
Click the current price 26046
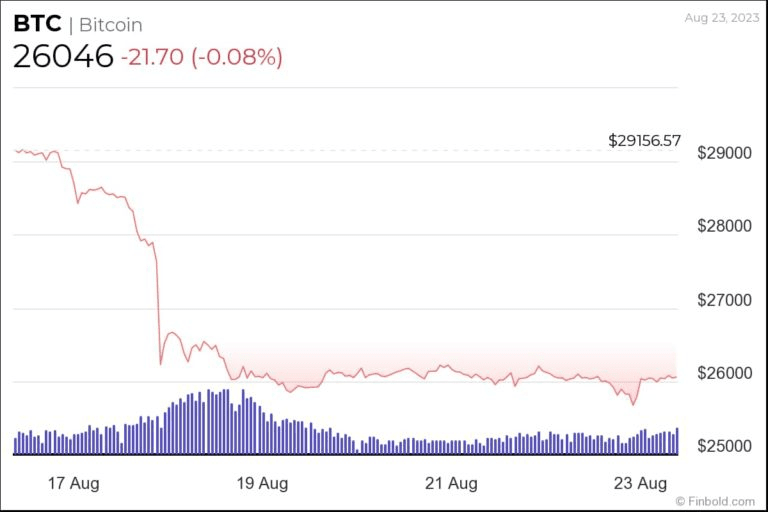point(63,57)
